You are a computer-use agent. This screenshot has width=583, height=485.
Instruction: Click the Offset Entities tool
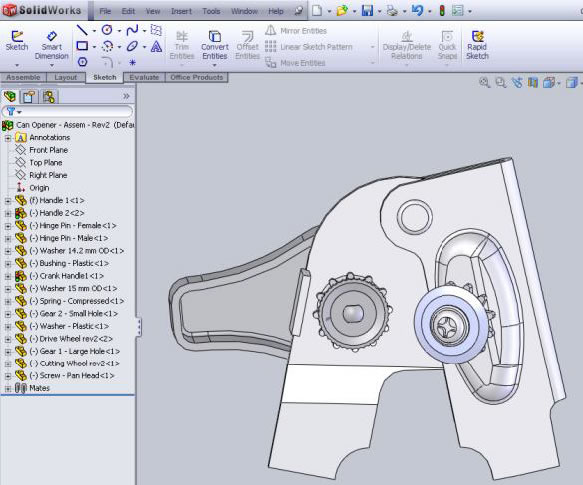pyautogui.click(x=247, y=45)
